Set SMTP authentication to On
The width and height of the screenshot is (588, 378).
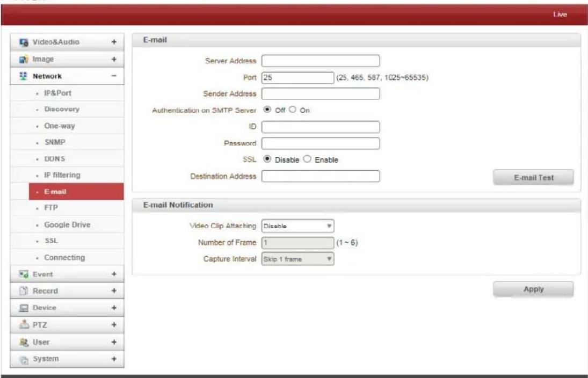coord(293,110)
